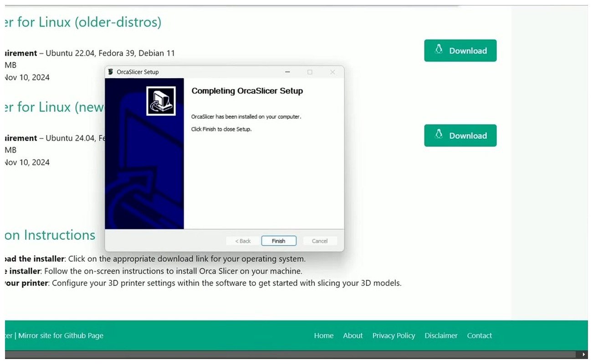Image resolution: width=593 pixels, height=364 pixels.
Task: Click 'Ubuntu 22.04, Fedora 39, Debian 11' requirement text
Action: [110, 53]
